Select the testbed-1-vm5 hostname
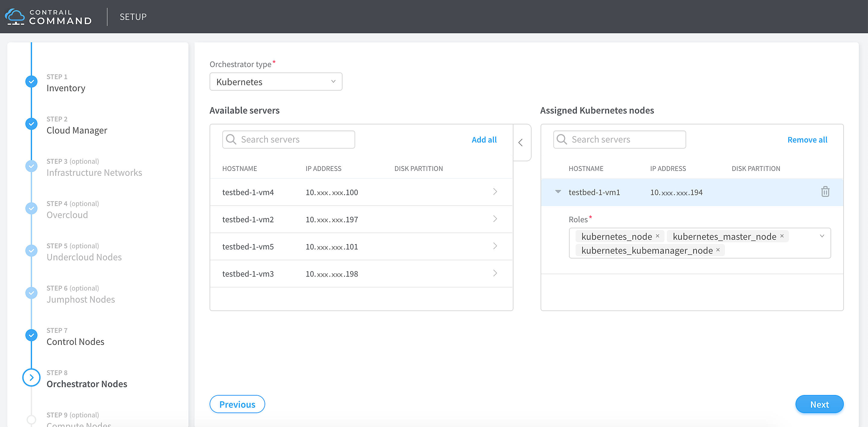868x427 pixels. 248,246
